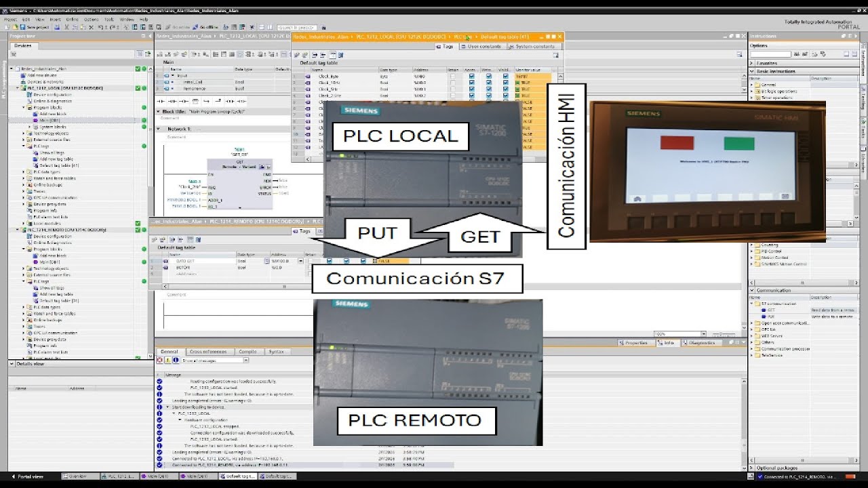Click Program info under PLC_1212_LOCAL
Viewport: 868px width, 488px height.
[45, 210]
